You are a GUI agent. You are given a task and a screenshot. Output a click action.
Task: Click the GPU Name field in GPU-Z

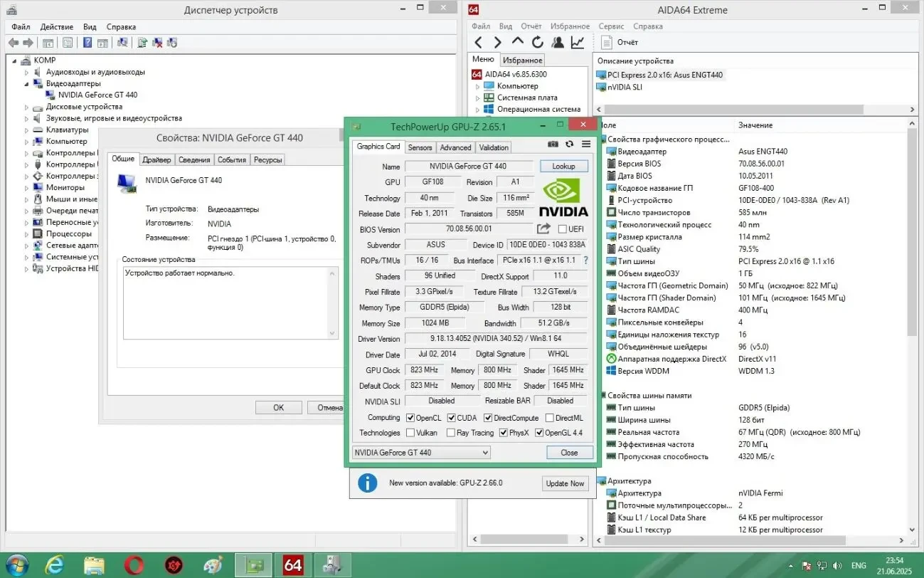click(x=468, y=167)
